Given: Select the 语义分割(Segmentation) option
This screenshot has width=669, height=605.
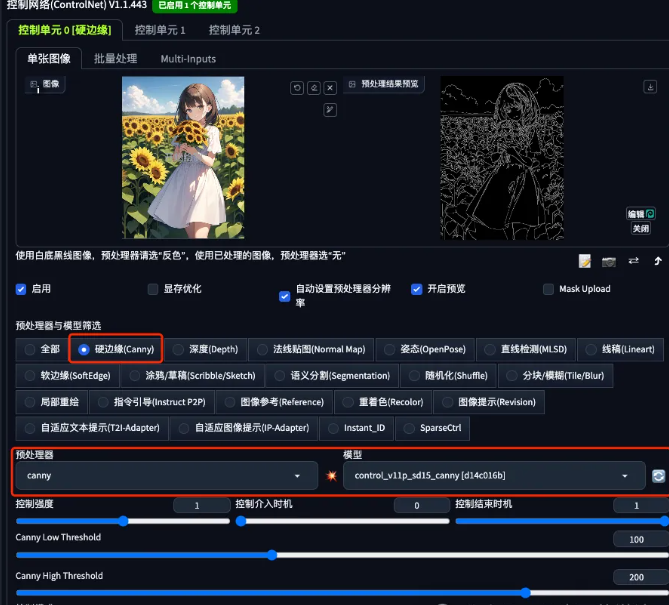Looking at the screenshot, I should pos(332,376).
